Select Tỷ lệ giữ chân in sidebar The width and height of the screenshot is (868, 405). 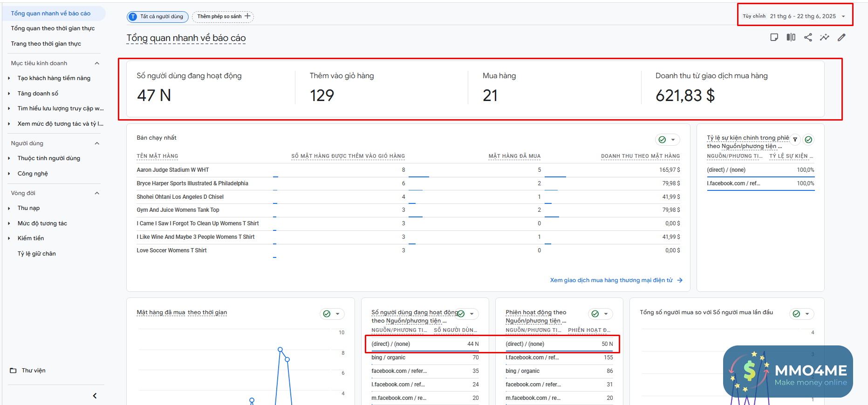pyautogui.click(x=36, y=254)
